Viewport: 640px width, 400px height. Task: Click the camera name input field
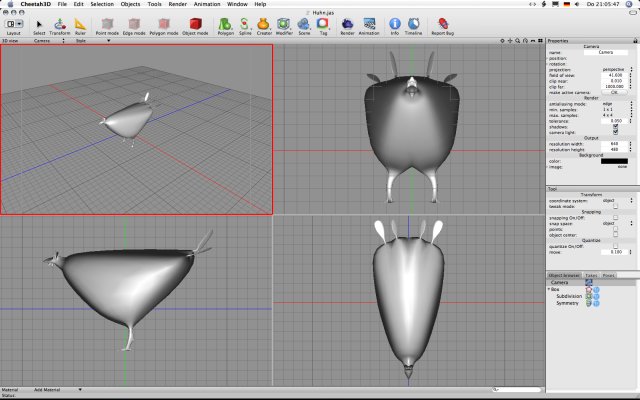coord(606,53)
